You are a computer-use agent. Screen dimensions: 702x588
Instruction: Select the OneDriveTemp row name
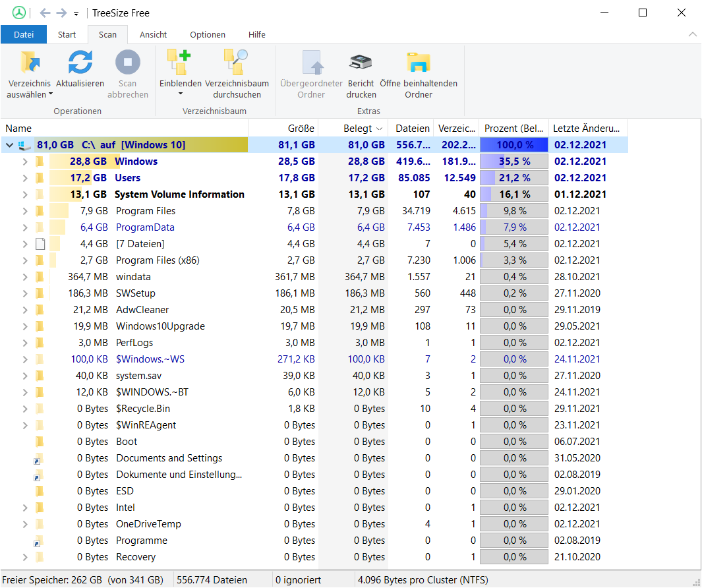pyautogui.click(x=148, y=525)
